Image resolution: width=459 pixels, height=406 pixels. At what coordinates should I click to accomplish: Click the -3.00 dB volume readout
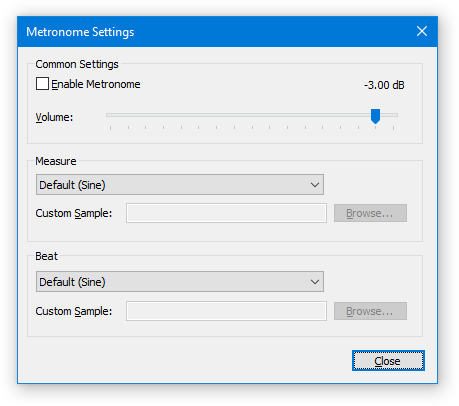[x=384, y=85]
